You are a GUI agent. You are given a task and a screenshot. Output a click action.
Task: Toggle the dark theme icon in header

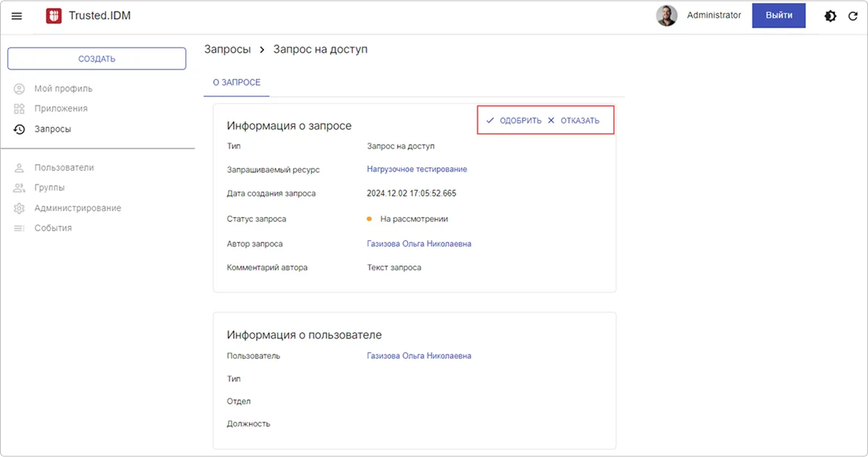(x=830, y=15)
